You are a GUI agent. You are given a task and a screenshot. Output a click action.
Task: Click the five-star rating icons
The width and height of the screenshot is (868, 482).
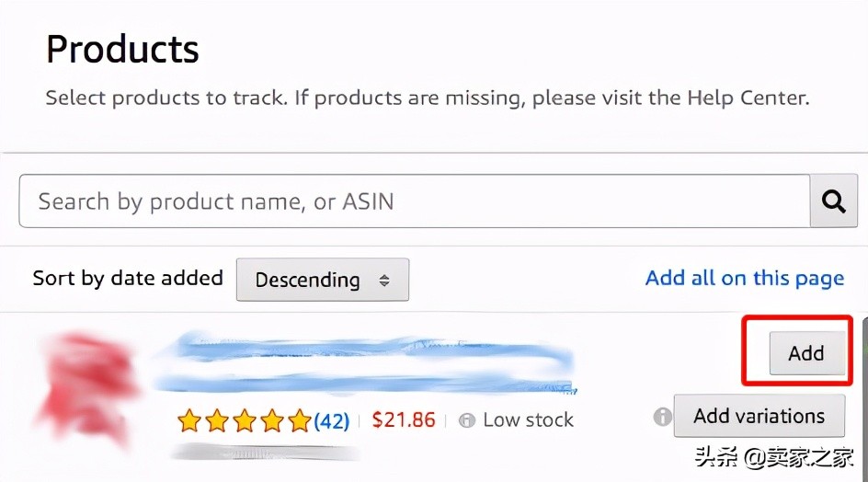244,421
